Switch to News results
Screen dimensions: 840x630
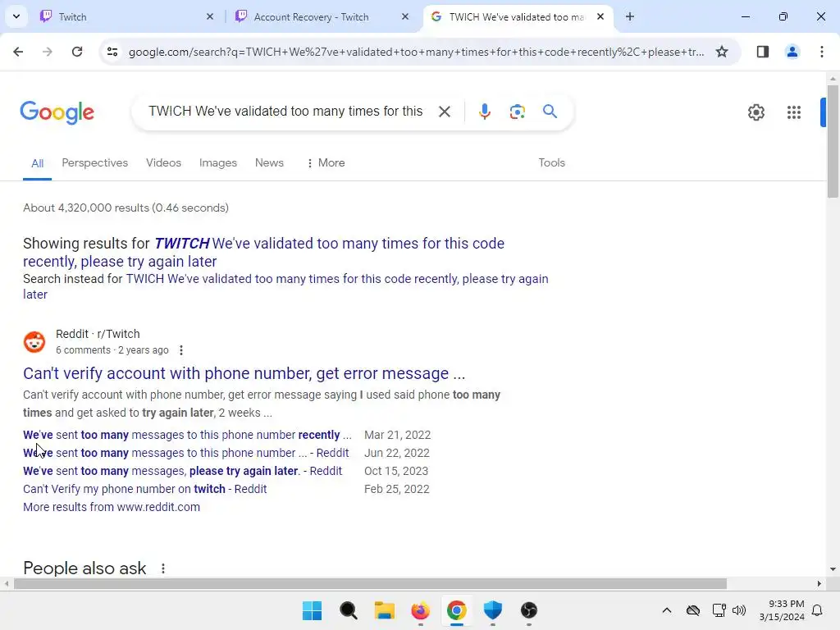point(269,163)
